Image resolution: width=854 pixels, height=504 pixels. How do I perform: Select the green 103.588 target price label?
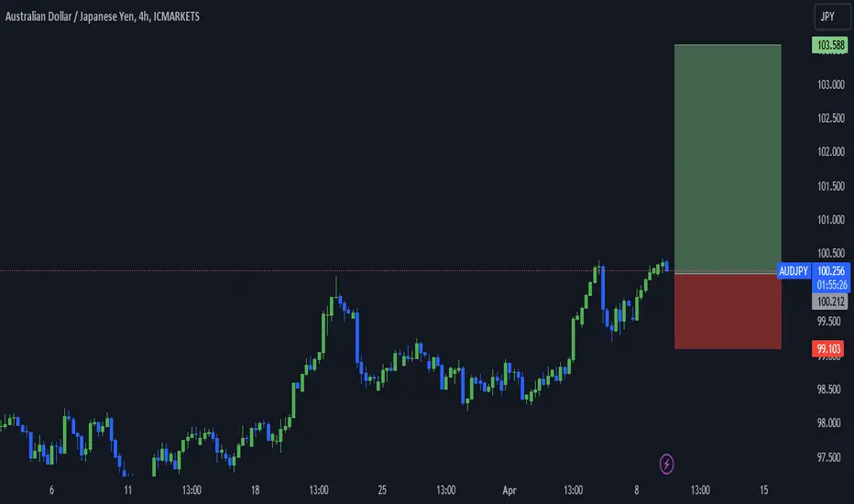(x=829, y=45)
